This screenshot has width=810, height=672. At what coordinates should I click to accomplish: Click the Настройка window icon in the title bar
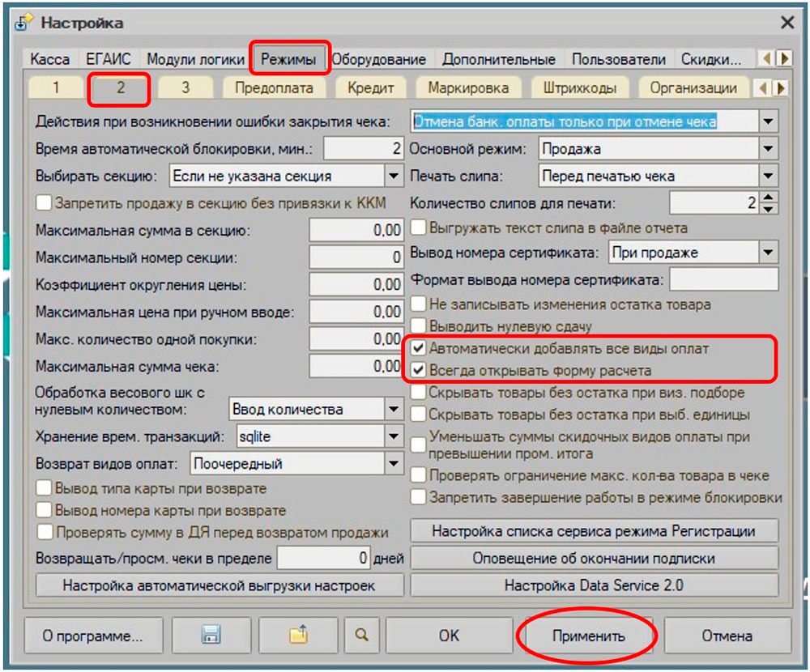click(x=24, y=23)
